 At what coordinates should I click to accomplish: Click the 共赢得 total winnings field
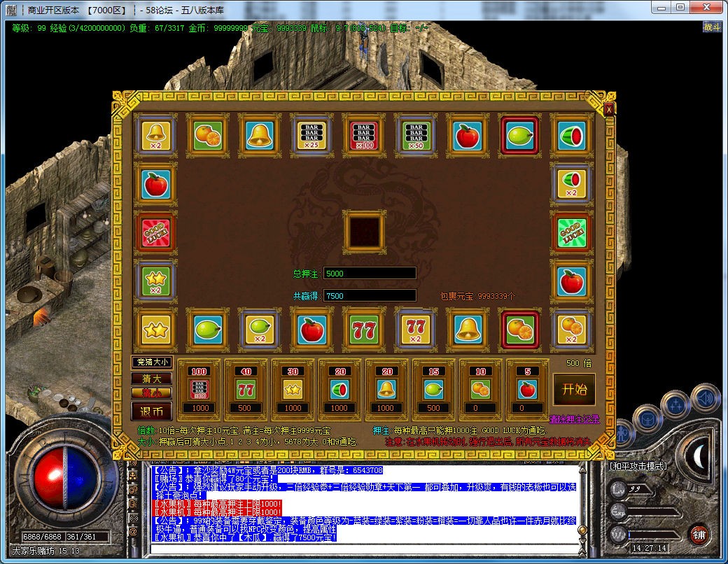(x=370, y=296)
